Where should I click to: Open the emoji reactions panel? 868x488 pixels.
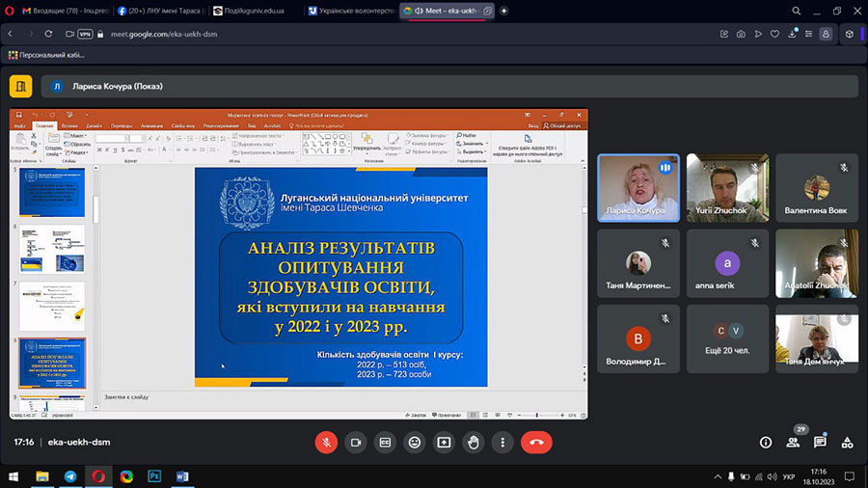tap(415, 442)
